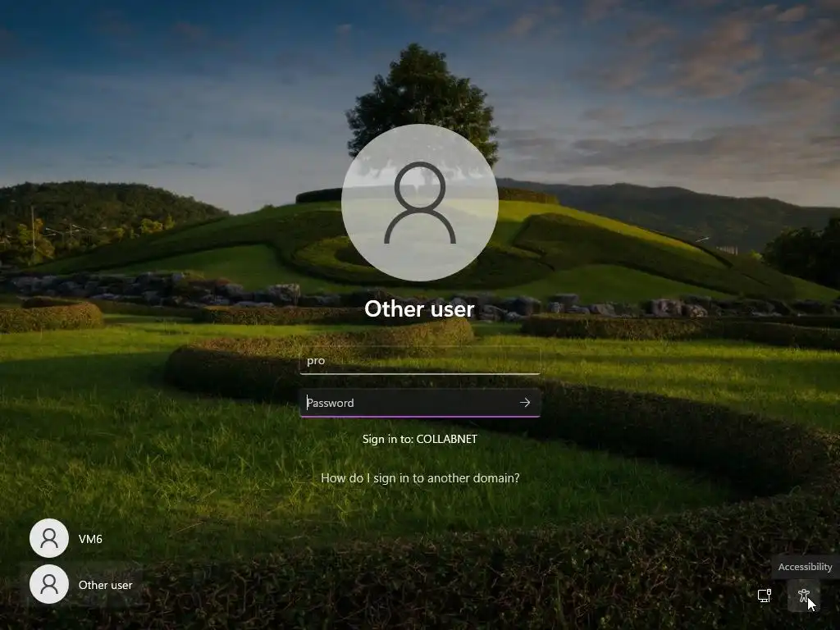Click the Other user avatar in list
The width and height of the screenshot is (840, 630).
[x=49, y=584]
